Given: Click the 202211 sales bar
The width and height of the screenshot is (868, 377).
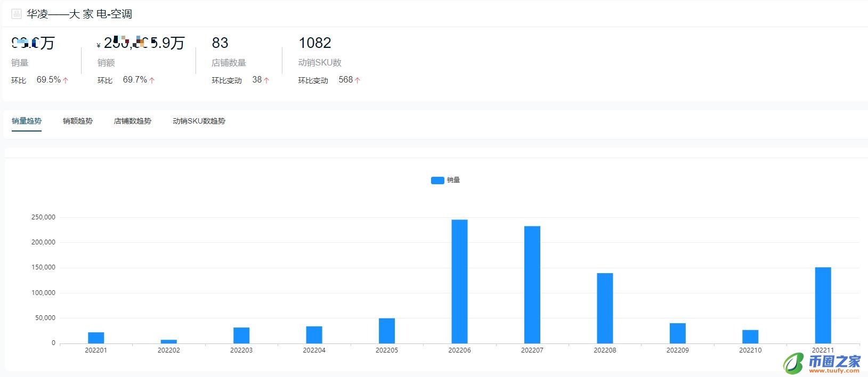Looking at the screenshot, I should pyautogui.click(x=823, y=305).
